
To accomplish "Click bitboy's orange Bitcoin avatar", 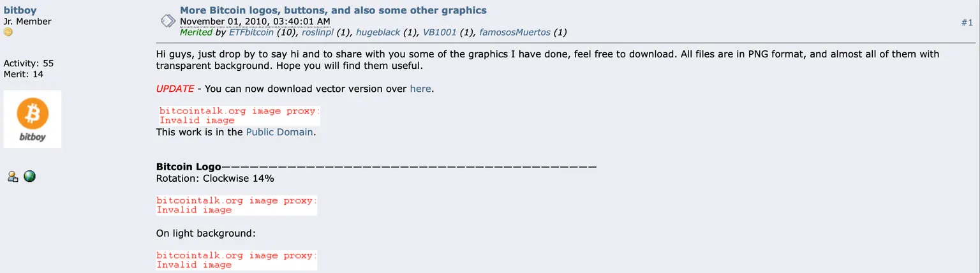I will [33, 119].
